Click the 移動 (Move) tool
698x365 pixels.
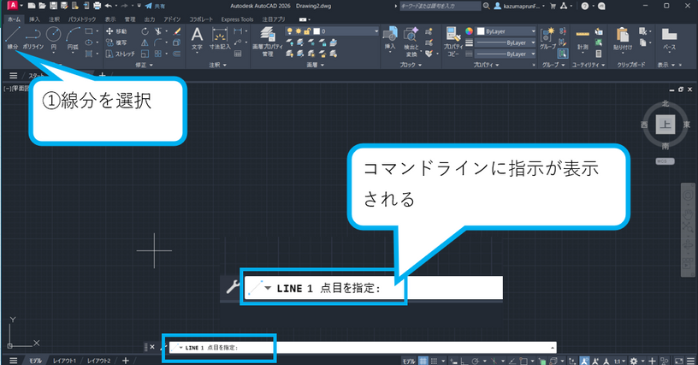click(x=117, y=32)
